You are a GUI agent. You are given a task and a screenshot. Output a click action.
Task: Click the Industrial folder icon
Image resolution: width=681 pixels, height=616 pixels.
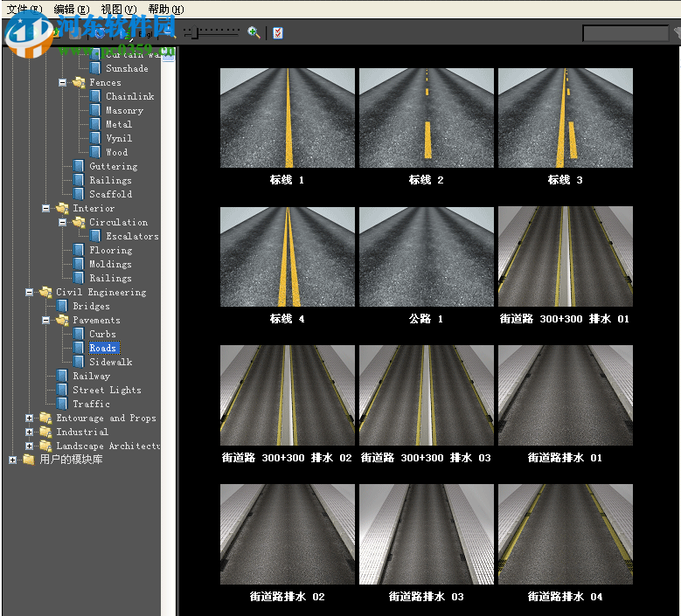point(45,432)
